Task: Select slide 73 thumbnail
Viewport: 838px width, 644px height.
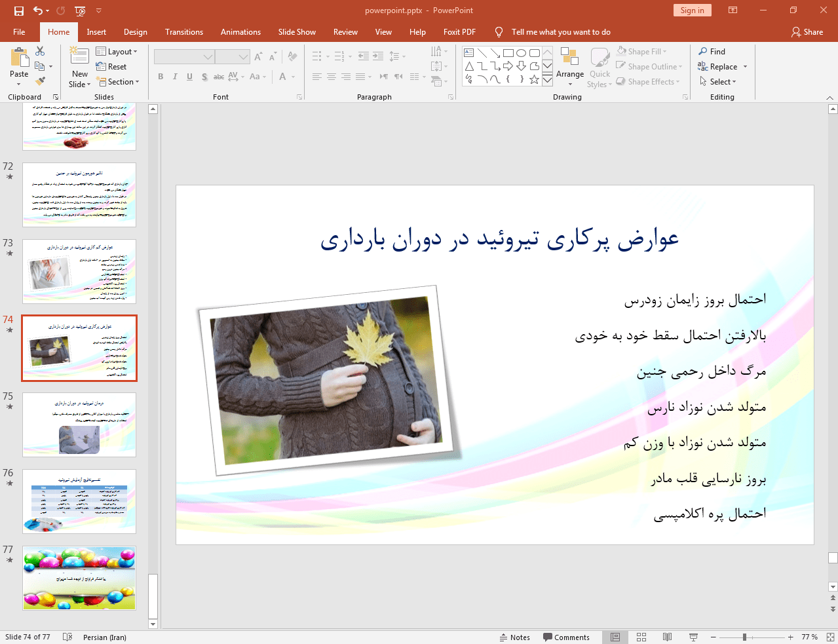Action: pyautogui.click(x=79, y=271)
